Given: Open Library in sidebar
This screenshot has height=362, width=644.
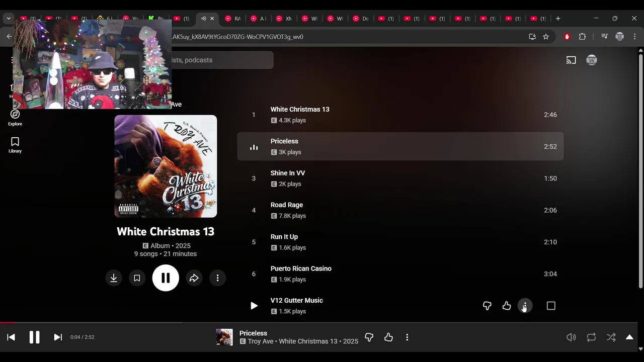Looking at the screenshot, I should [x=15, y=145].
